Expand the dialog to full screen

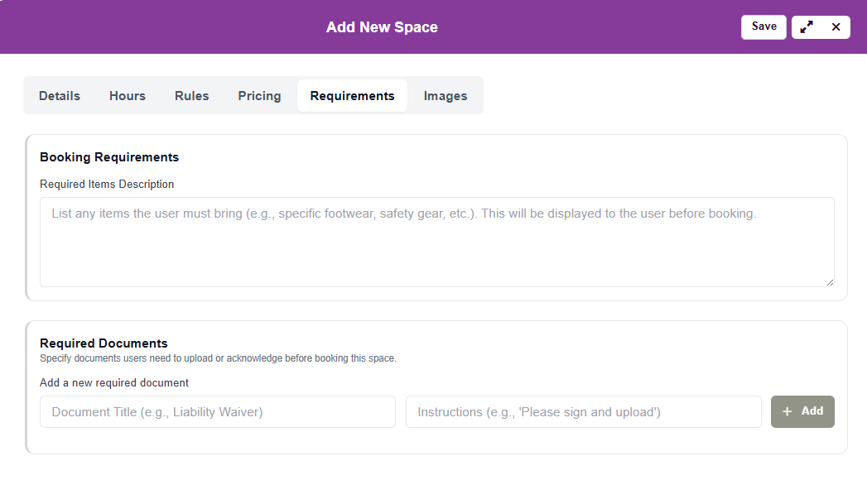click(807, 27)
